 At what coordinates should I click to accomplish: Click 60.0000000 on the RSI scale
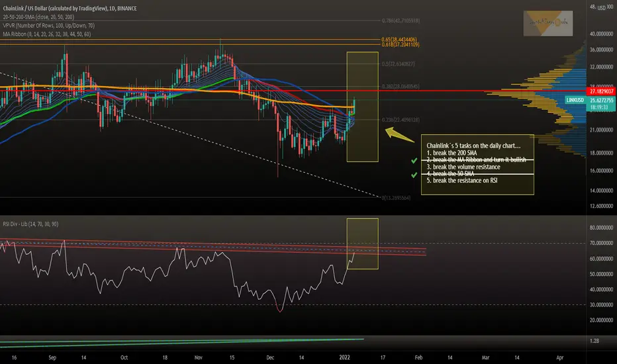(601, 259)
